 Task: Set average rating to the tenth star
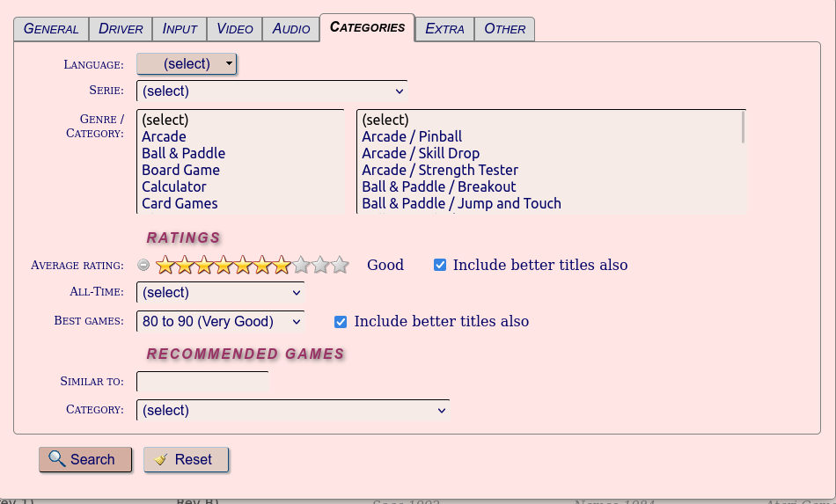(x=340, y=265)
